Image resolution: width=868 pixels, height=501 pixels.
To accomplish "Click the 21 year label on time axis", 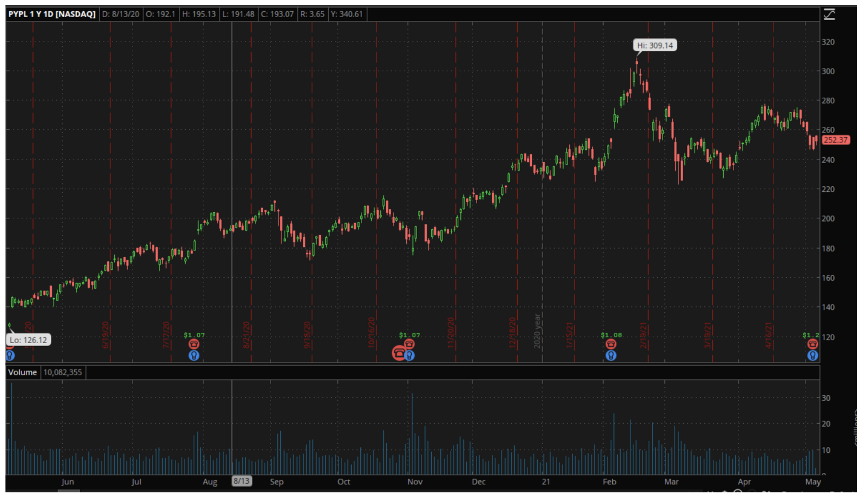I will coord(546,481).
